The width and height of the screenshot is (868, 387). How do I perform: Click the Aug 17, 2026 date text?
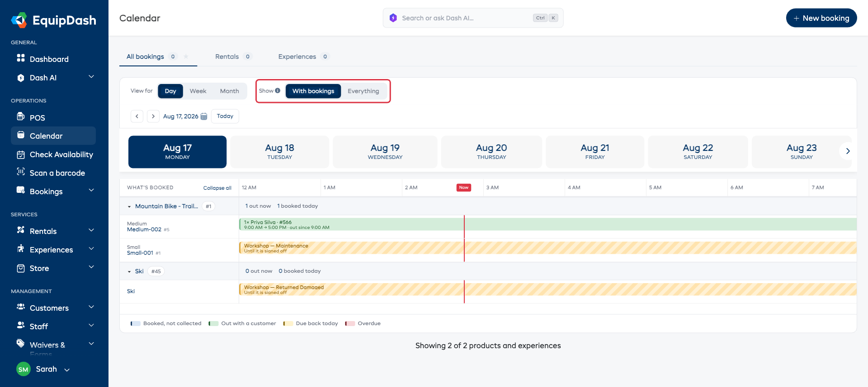181,117
